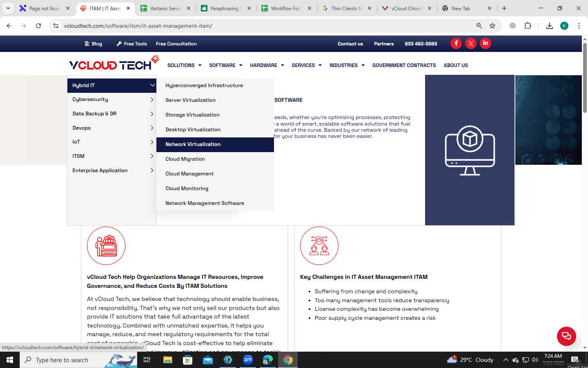Click the browser back arrow
Viewport: 588px width, 368px height.
[x=9, y=26]
